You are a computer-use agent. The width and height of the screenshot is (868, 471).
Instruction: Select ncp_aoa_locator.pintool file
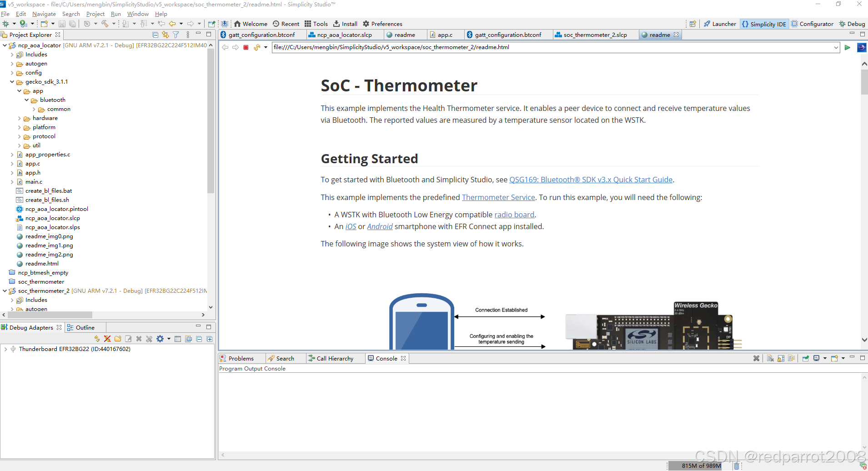[56, 209]
